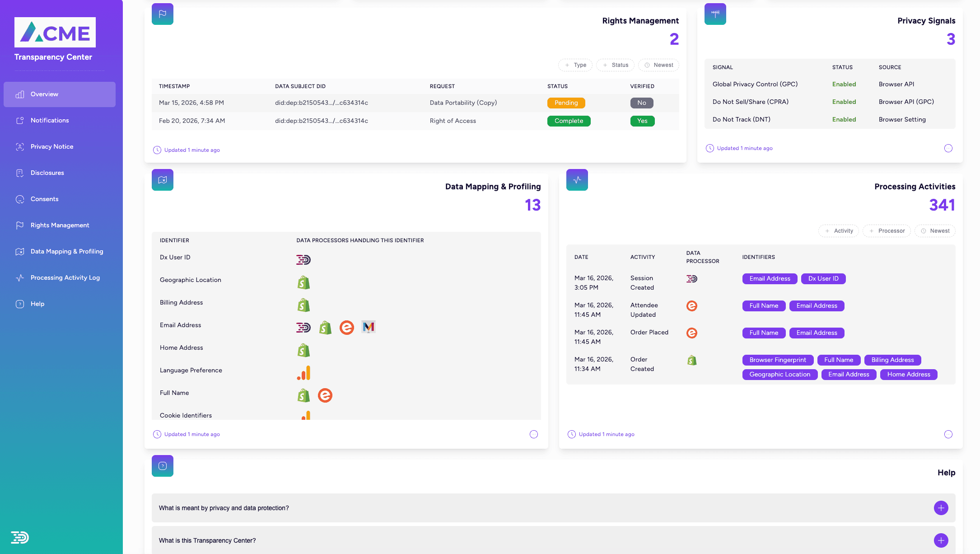Click the sliders icon on the Privacy Signals card

pyautogui.click(x=715, y=14)
